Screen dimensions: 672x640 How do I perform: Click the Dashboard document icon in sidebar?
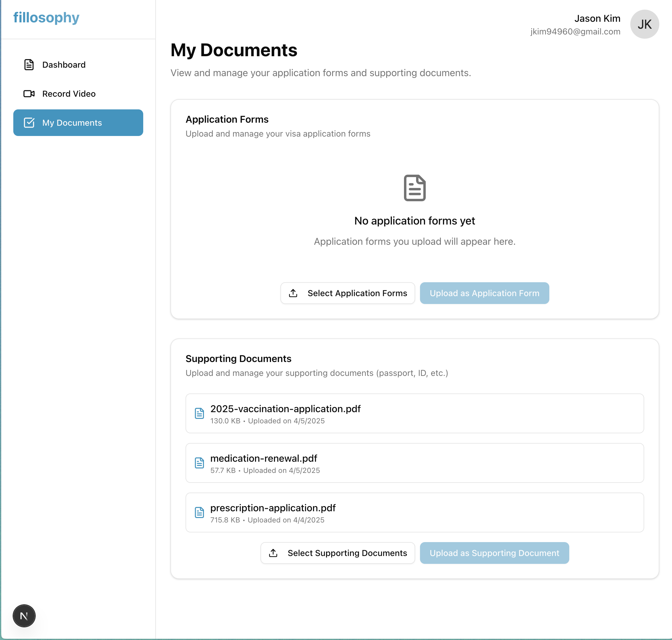point(29,65)
